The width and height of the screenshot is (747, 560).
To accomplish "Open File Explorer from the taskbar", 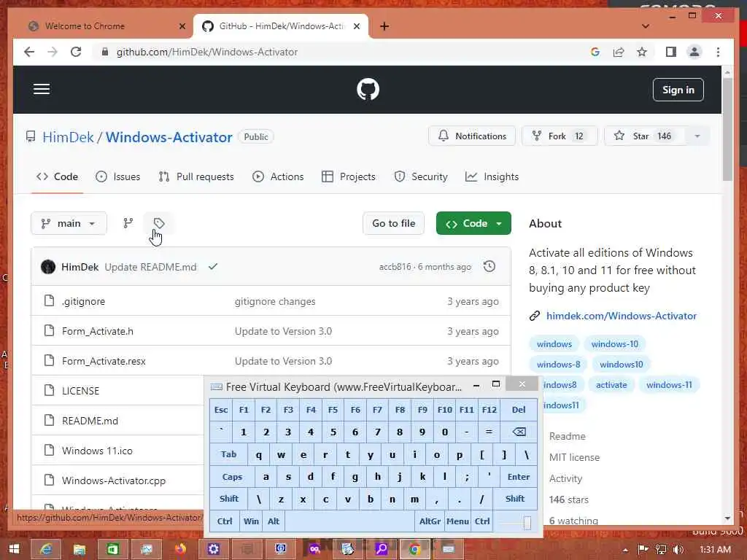I will [80, 549].
